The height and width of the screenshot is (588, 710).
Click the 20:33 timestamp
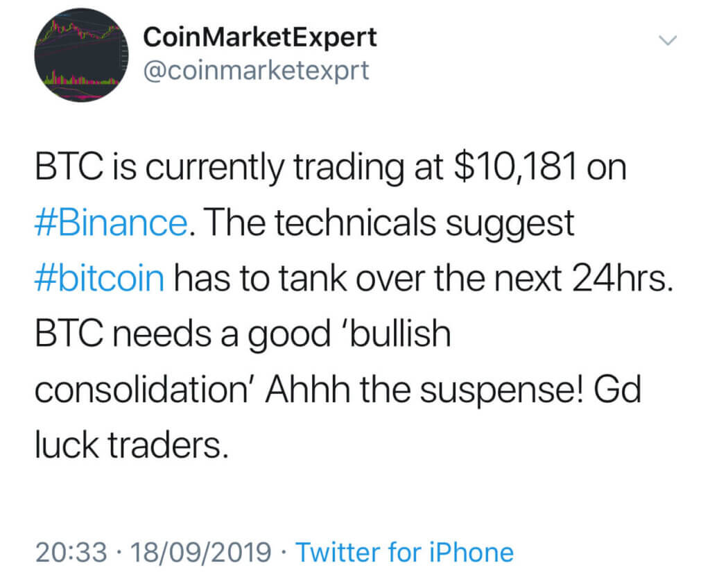[71, 553]
